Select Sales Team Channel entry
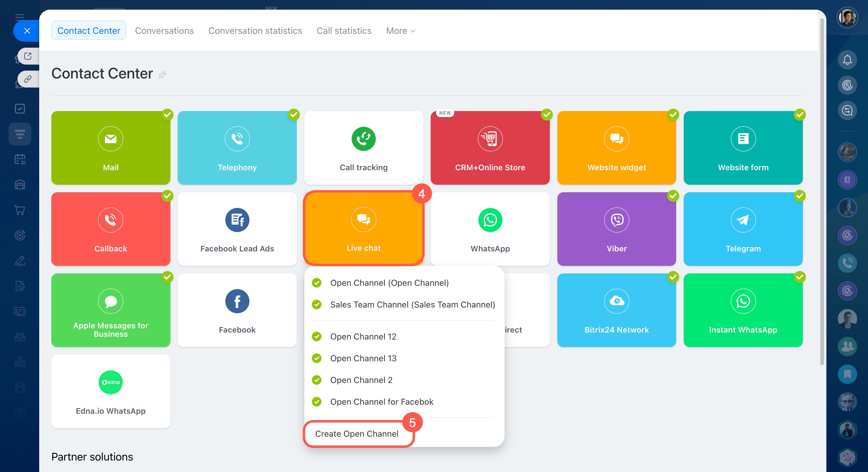Screen dimensions: 868x472 (x=404, y=305)
